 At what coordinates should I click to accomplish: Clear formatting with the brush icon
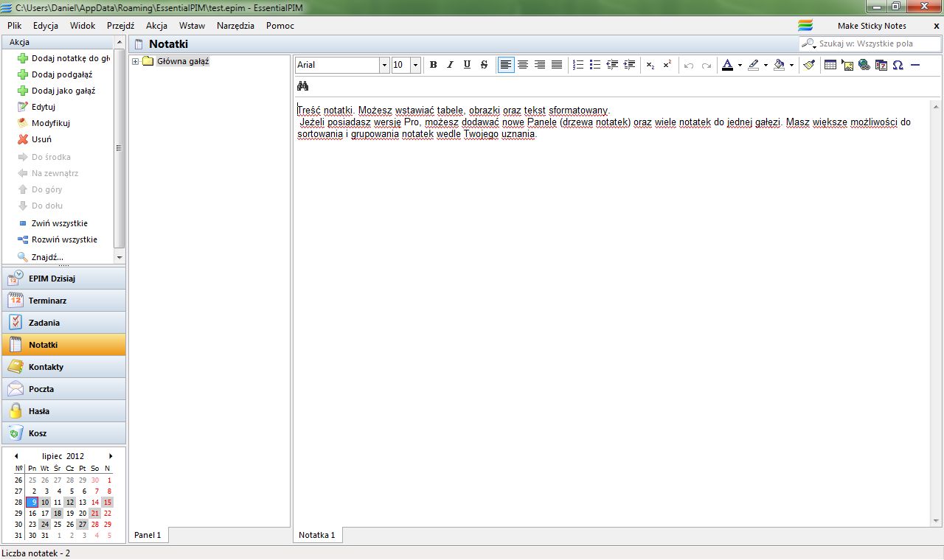pos(809,65)
